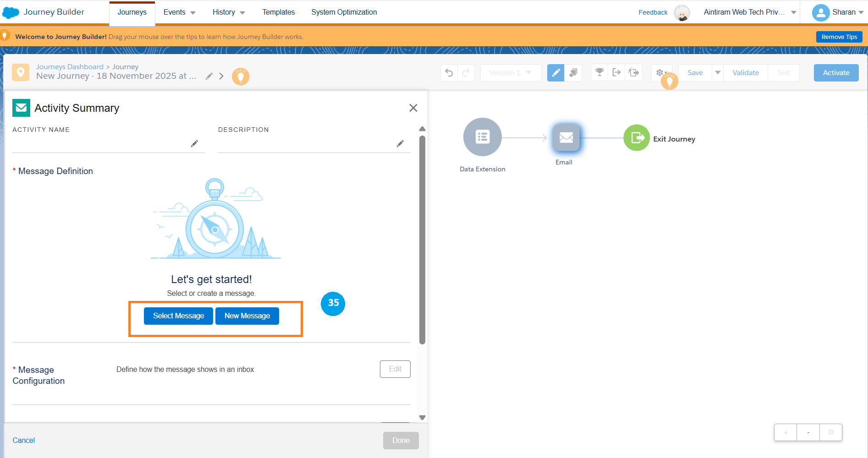Open the Events menu dropdown

(x=179, y=12)
